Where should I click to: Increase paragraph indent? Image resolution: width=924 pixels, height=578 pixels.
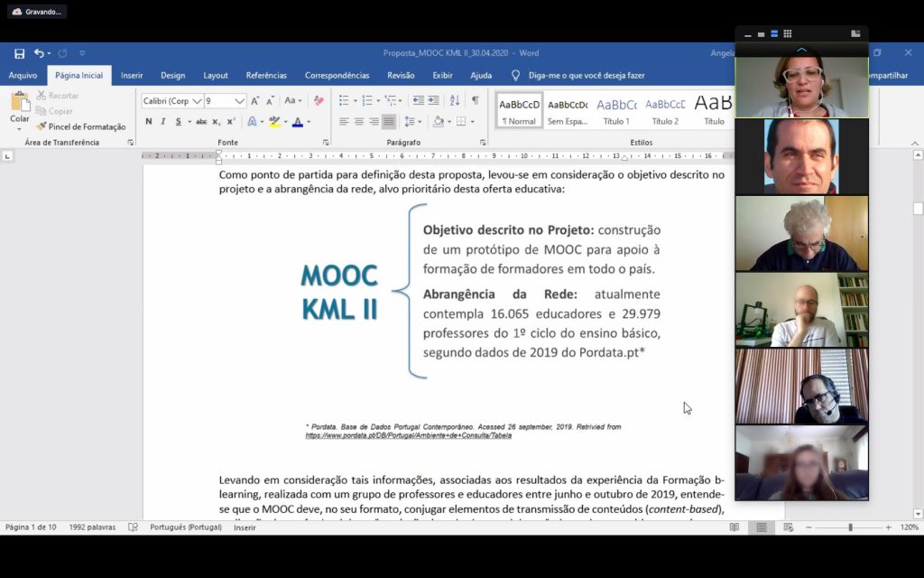click(x=433, y=100)
